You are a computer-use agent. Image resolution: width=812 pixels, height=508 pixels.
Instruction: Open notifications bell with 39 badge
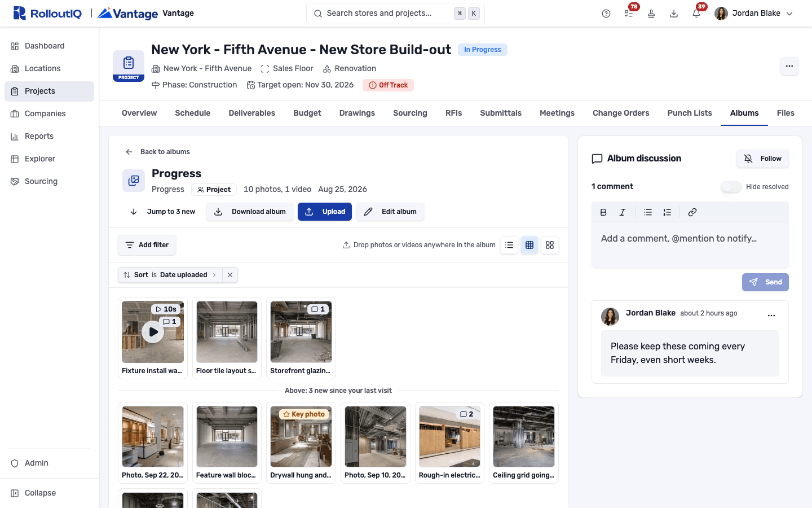tap(696, 14)
